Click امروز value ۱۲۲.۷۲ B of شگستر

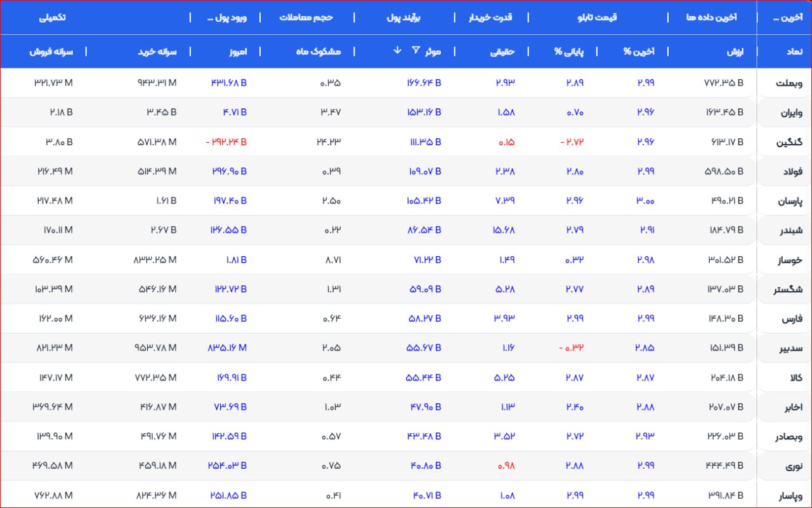click(x=231, y=289)
